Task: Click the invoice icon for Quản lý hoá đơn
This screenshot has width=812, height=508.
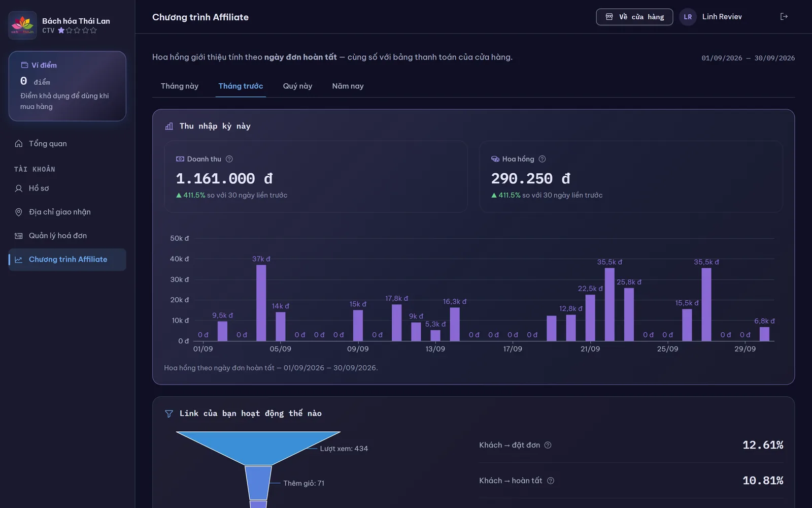Action: tap(19, 236)
